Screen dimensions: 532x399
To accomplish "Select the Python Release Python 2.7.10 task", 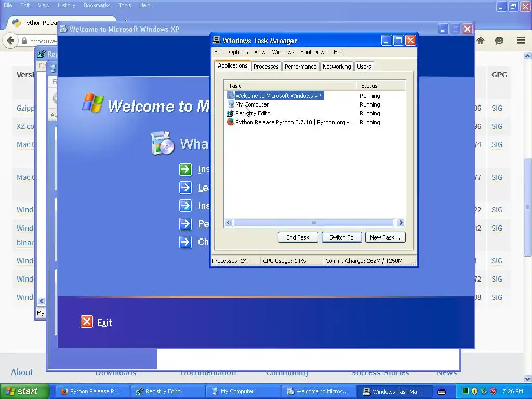I will [295, 122].
